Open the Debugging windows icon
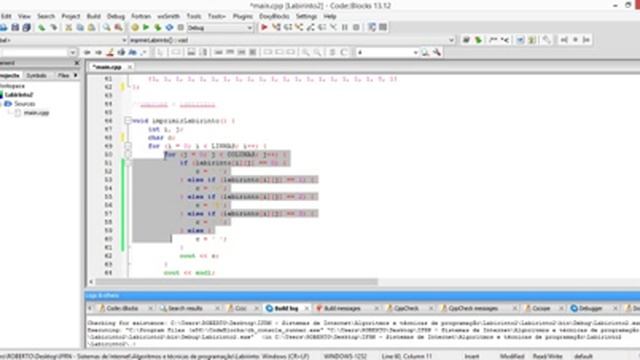Screen dimensions: 640x360 point(371,27)
